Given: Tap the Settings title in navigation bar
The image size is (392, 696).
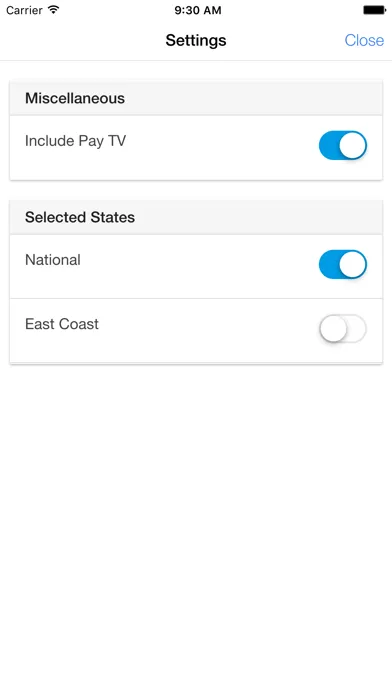Looking at the screenshot, I should [x=196, y=40].
